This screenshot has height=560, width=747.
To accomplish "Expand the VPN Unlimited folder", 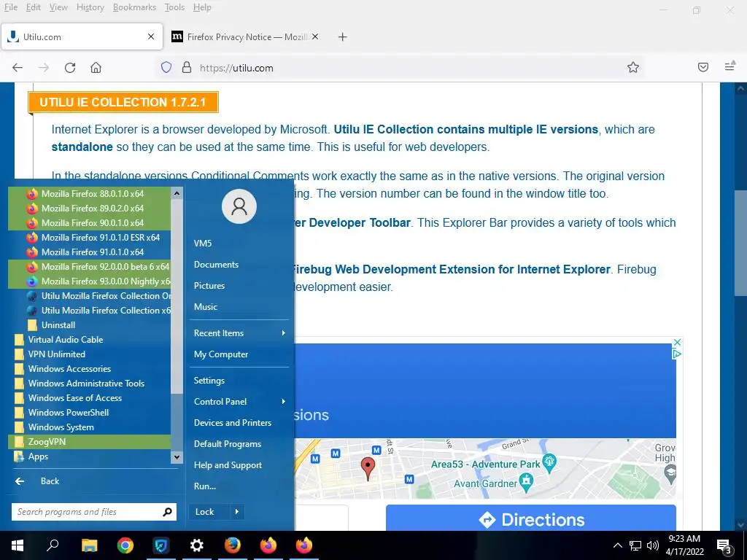I will [89, 354].
